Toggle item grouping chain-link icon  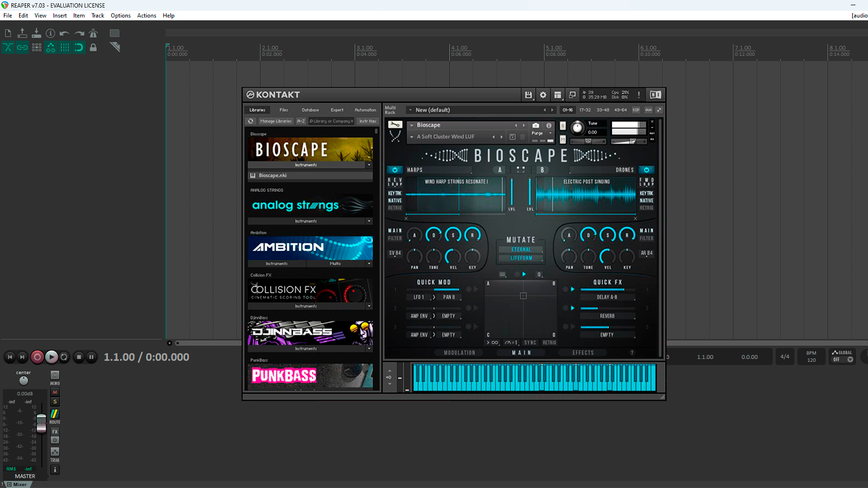[x=22, y=47]
